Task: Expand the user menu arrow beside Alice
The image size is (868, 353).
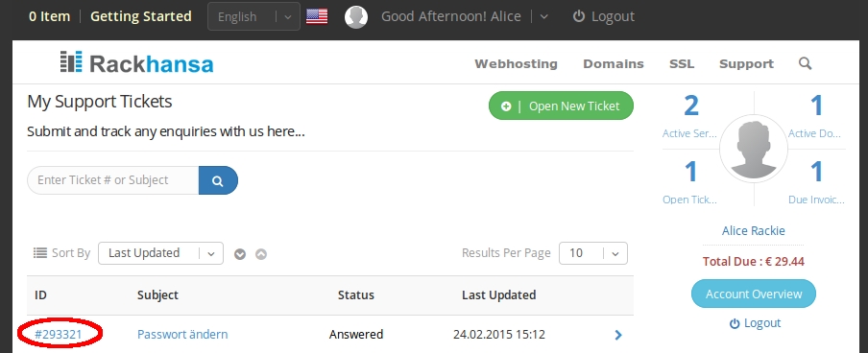Action: [x=543, y=16]
